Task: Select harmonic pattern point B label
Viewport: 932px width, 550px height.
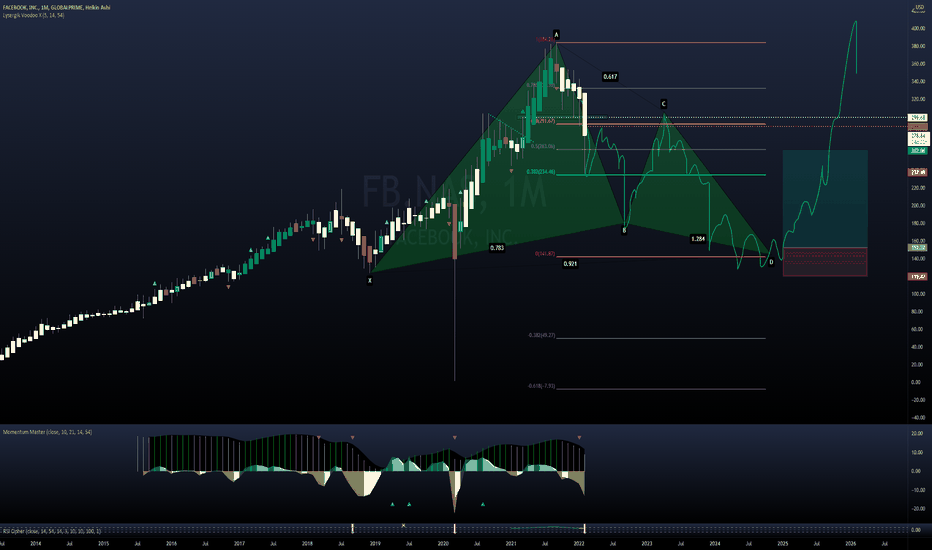Action: pos(624,230)
